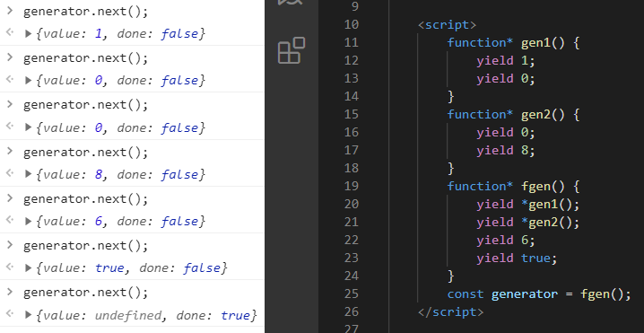This screenshot has height=333, width=644.
Task: Click line number 22 in the gutter
Action: tap(352, 240)
